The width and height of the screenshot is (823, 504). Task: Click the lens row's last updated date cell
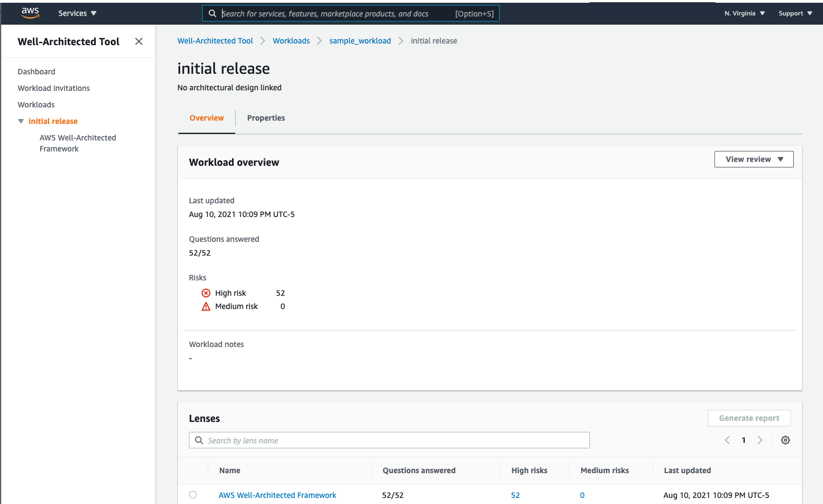coord(716,495)
